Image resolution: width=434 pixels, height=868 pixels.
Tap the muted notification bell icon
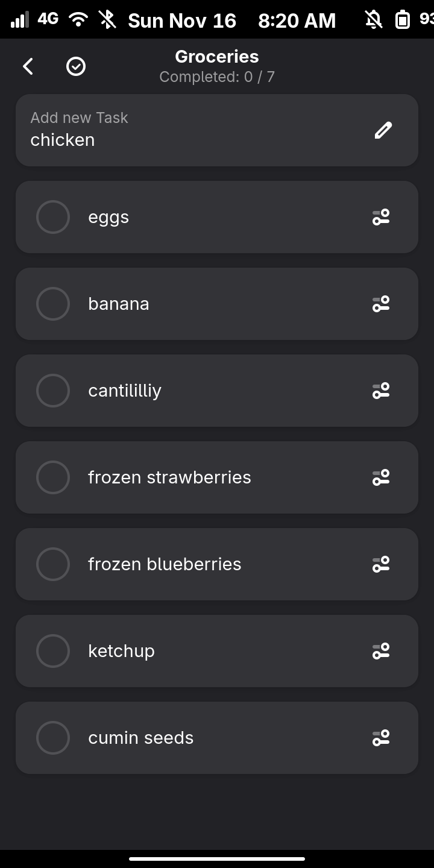(x=374, y=20)
